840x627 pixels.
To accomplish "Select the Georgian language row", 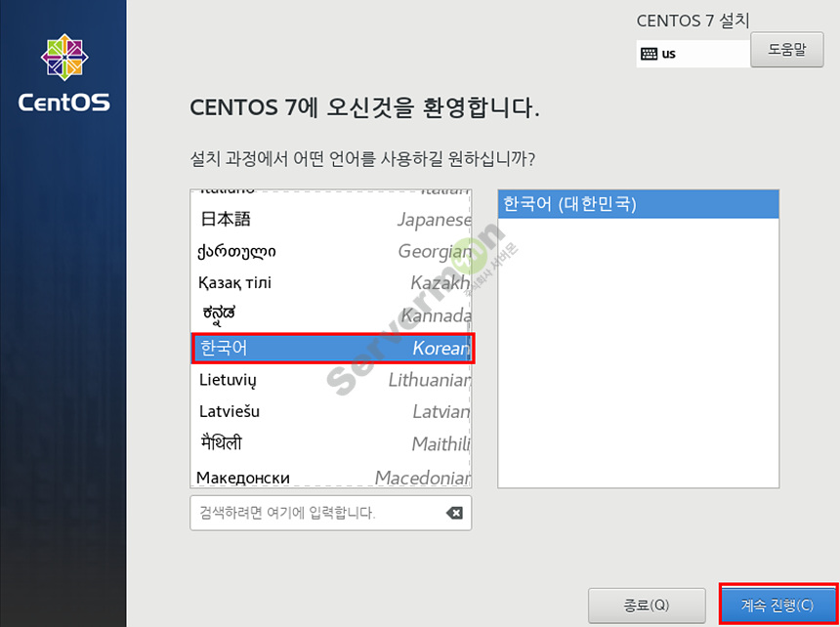I will coord(331,251).
